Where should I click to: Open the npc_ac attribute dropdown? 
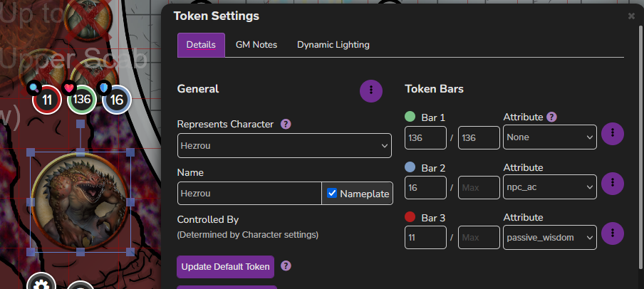pyautogui.click(x=550, y=187)
